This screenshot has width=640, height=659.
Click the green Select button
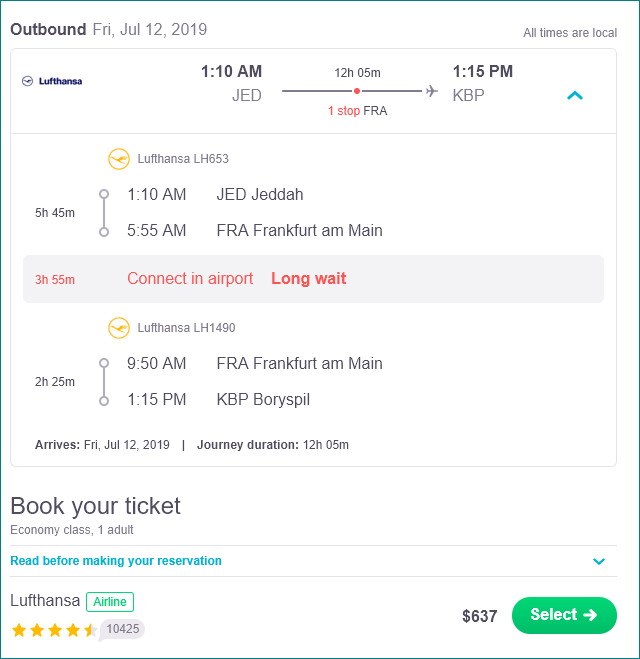tap(564, 615)
